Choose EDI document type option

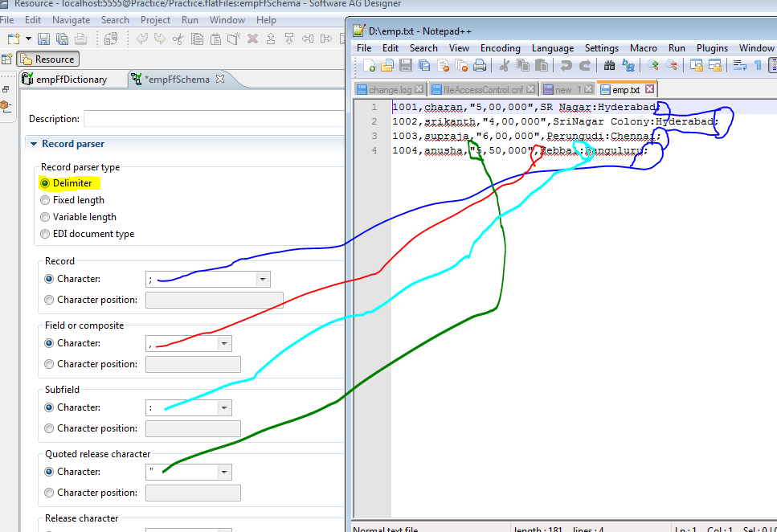(44, 234)
